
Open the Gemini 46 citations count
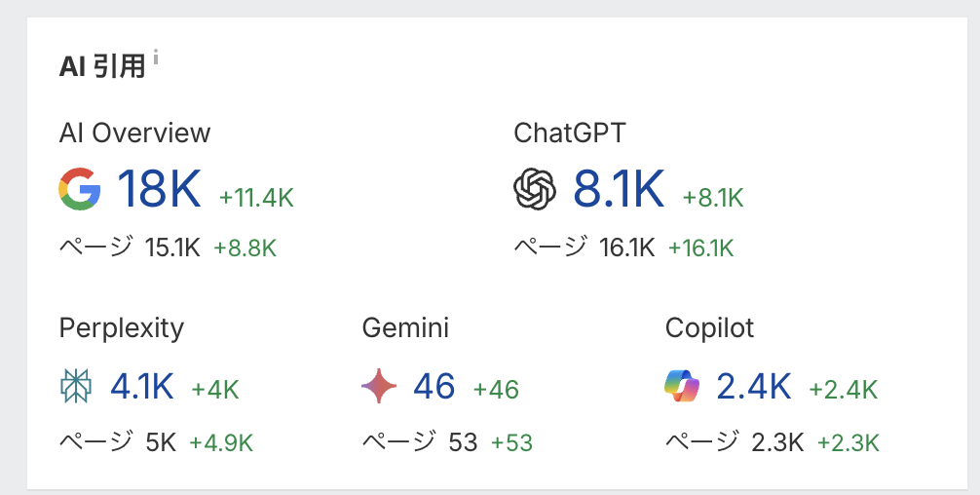click(434, 387)
